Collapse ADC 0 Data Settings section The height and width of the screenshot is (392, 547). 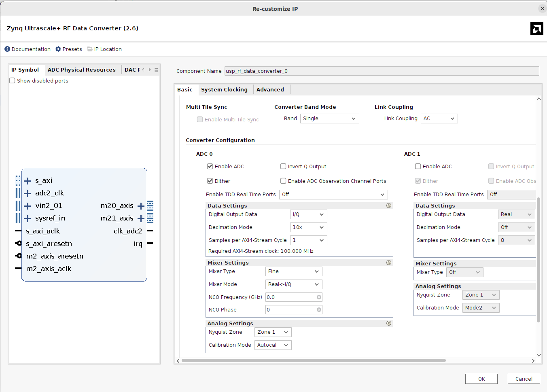tap(389, 206)
